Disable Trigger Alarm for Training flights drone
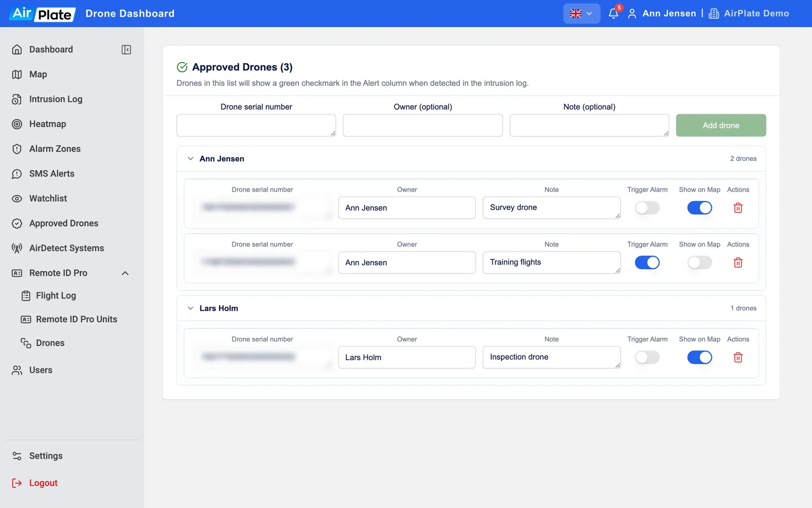 tap(647, 263)
